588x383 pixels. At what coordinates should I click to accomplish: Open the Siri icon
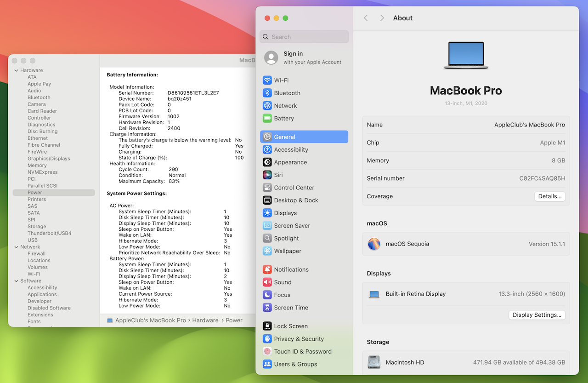tap(267, 175)
